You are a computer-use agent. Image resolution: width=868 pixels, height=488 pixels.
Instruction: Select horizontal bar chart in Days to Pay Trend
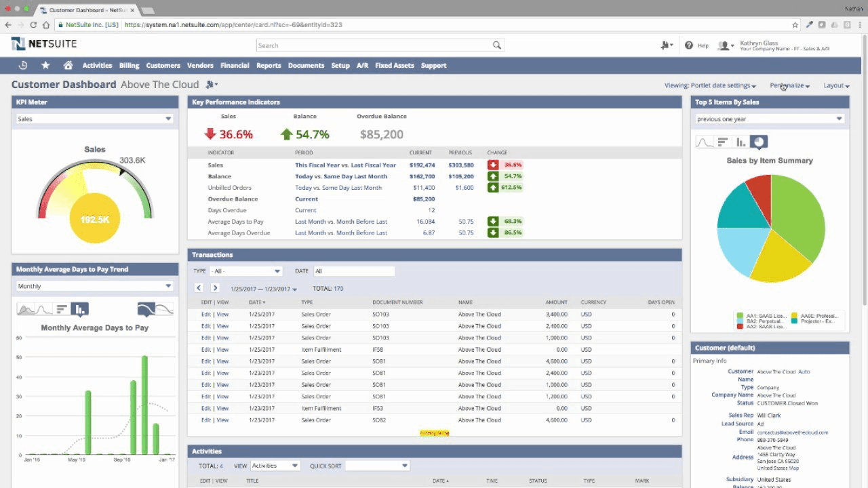click(x=62, y=310)
